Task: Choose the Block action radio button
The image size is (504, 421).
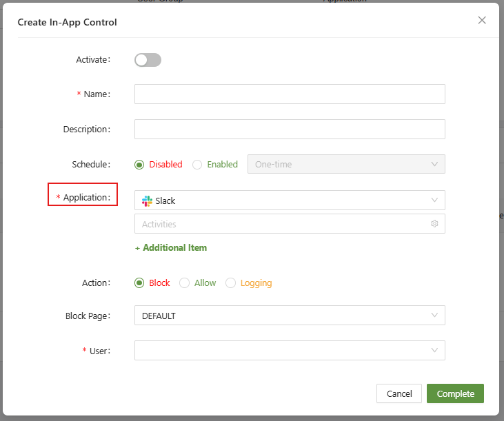Action: 139,283
